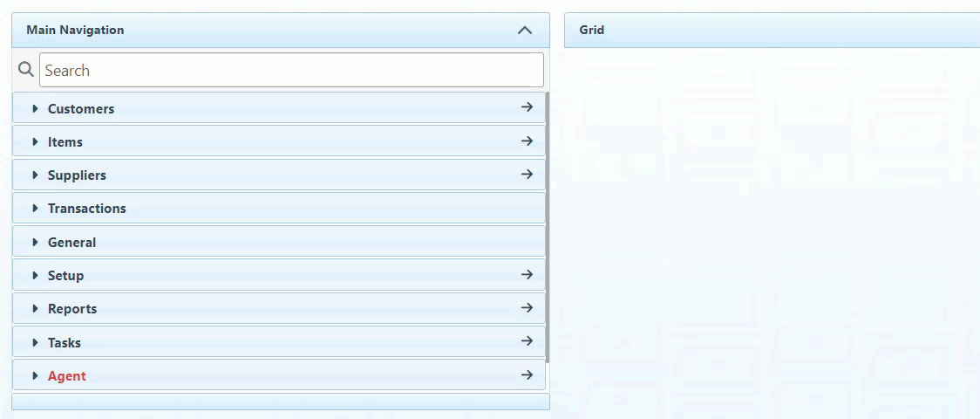Collapse the Main Navigation panel chevron

pos(524,30)
